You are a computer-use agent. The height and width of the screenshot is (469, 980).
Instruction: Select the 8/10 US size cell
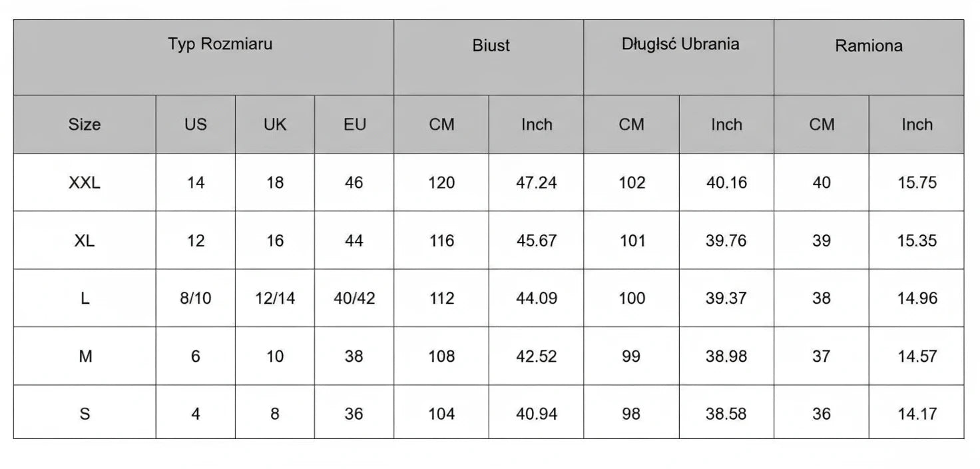(196, 298)
